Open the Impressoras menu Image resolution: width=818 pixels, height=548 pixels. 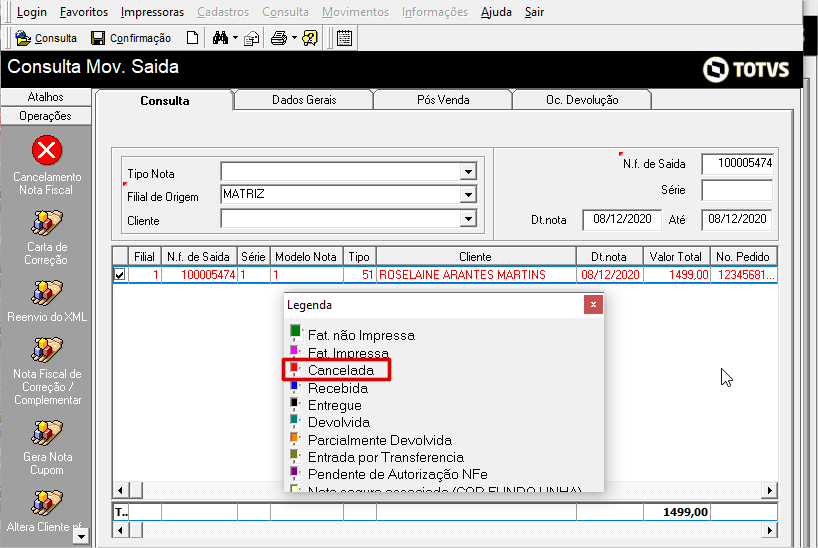point(152,12)
